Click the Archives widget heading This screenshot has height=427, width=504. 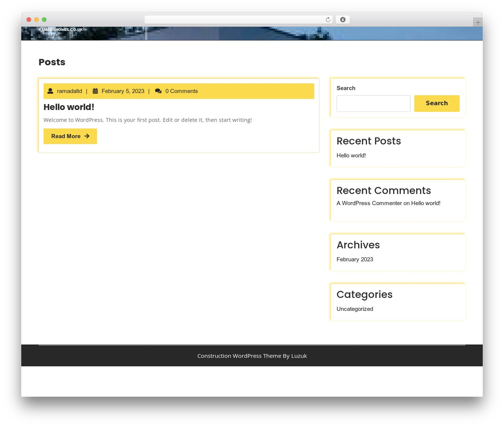coord(358,245)
